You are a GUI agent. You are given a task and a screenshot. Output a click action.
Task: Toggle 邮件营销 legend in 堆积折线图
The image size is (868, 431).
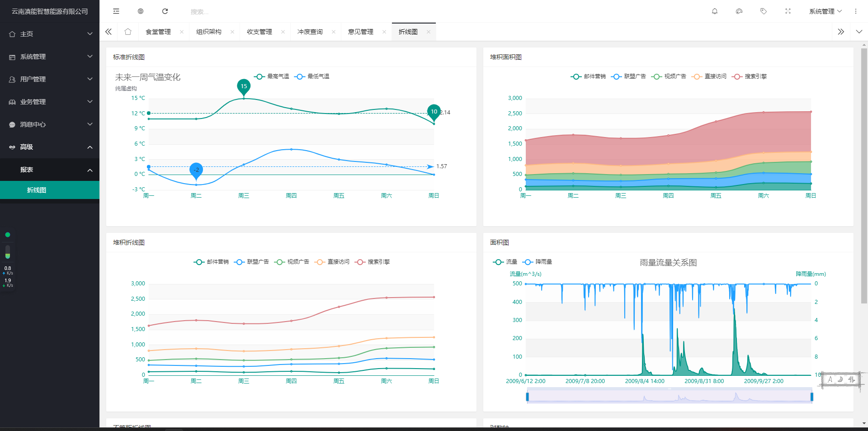tap(211, 262)
